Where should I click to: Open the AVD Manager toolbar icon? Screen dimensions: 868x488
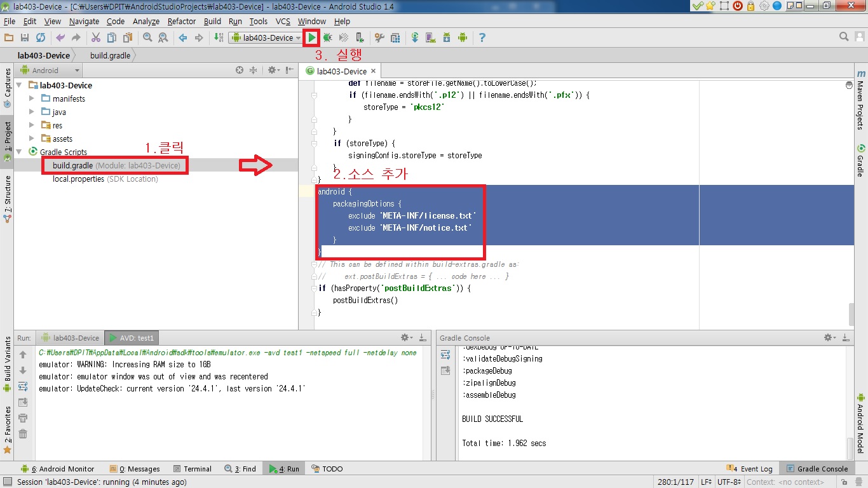point(430,38)
